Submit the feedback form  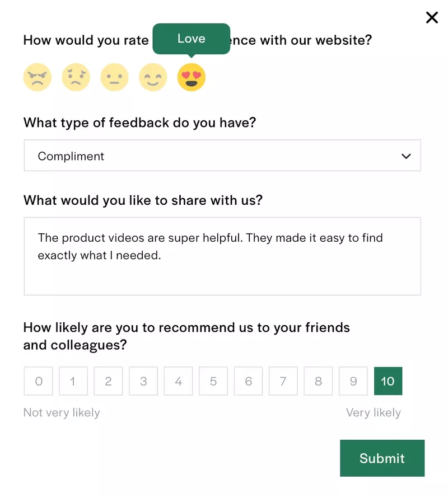[x=382, y=458]
